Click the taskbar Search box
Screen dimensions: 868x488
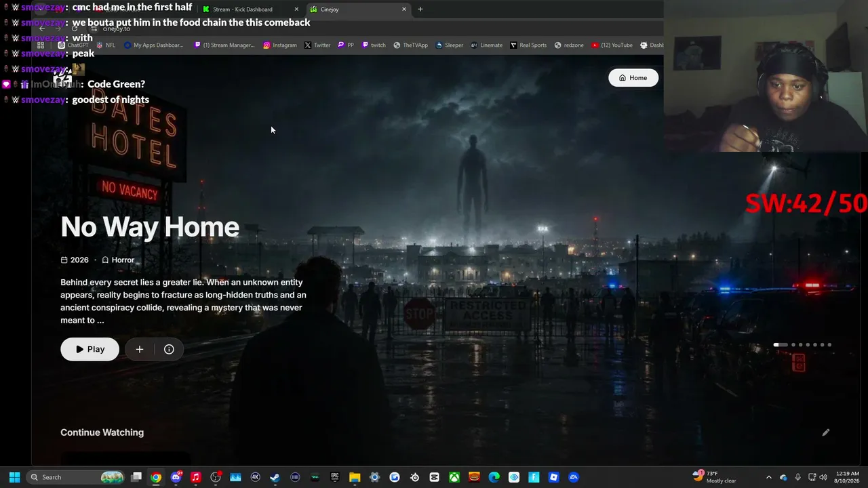point(77,477)
